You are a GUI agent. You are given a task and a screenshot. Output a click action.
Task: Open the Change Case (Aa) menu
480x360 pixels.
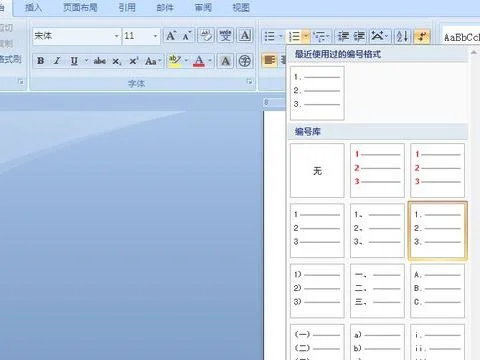click(153, 61)
